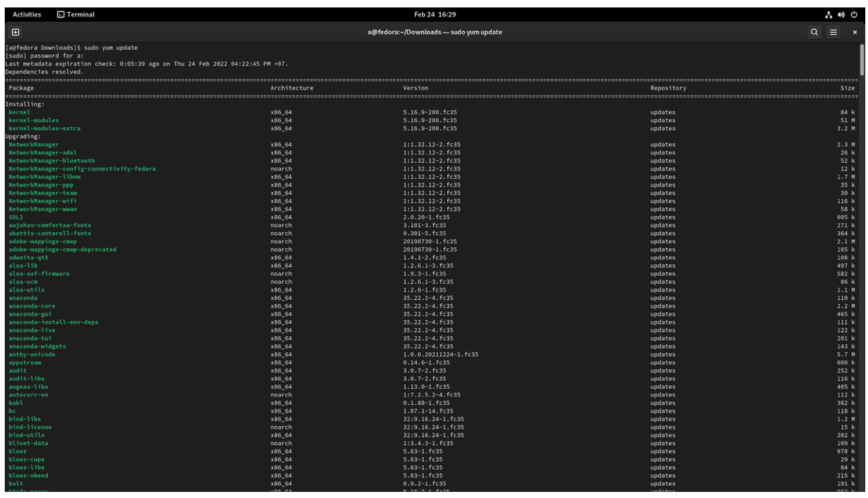Click the SDL2 package name
Viewport: 868px width, 498px height.
16,217
